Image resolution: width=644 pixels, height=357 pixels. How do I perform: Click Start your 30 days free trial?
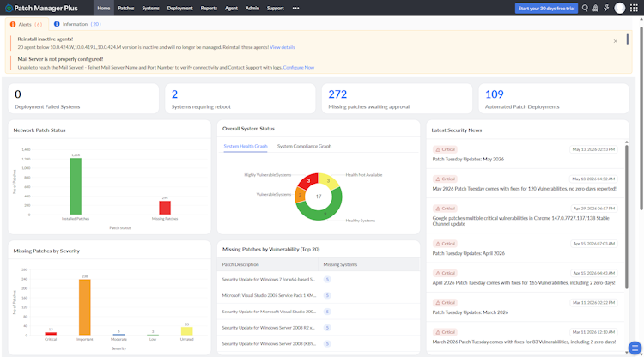click(x=546, y=9)
